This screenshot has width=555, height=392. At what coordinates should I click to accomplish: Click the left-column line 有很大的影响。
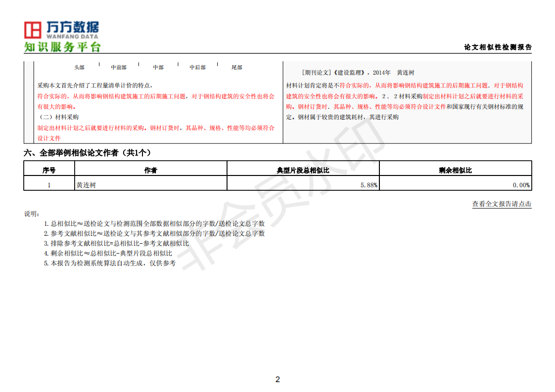tap(56, 106)
